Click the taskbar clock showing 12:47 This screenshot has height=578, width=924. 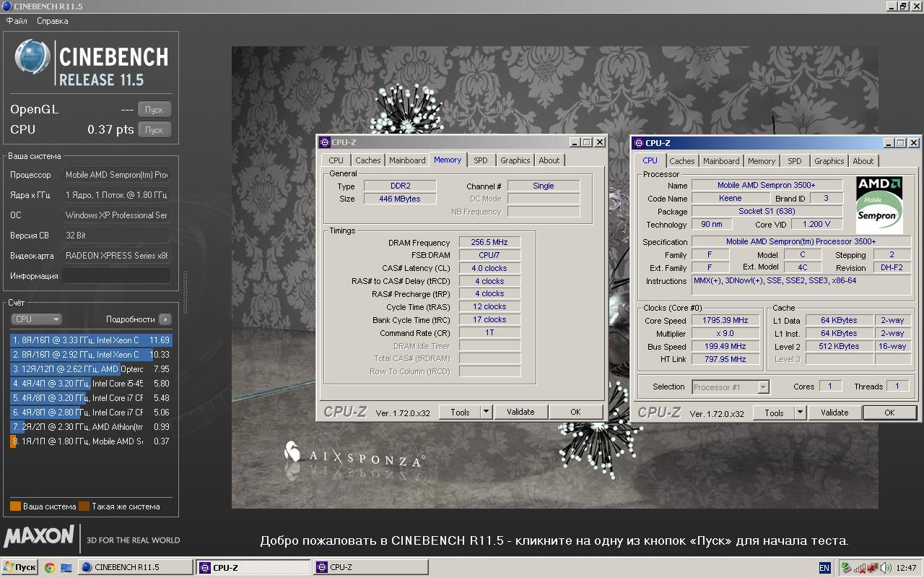[x=906, y=568]
